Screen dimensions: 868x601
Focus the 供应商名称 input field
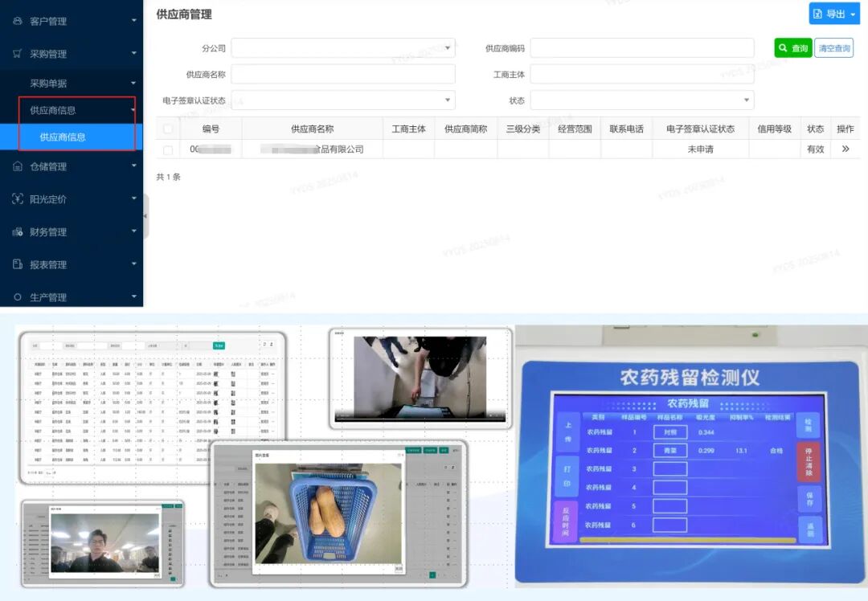tap(343, 74)
